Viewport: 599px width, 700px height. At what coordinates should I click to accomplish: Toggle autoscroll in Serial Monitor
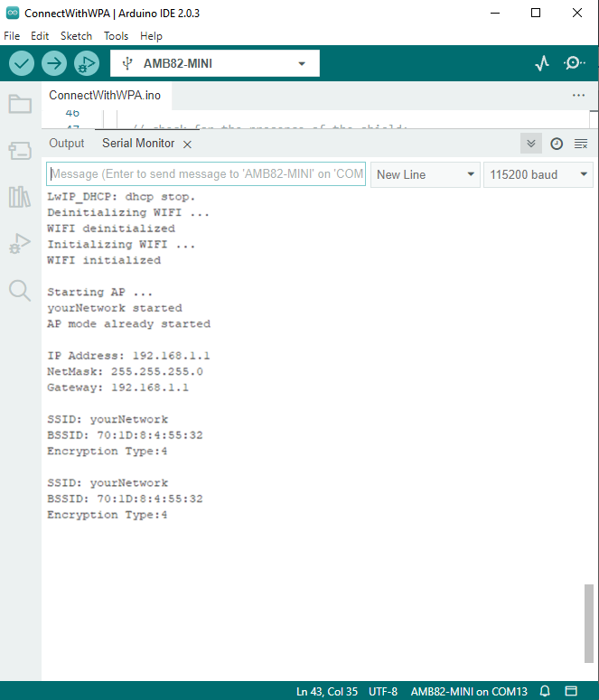click(531, 144)
